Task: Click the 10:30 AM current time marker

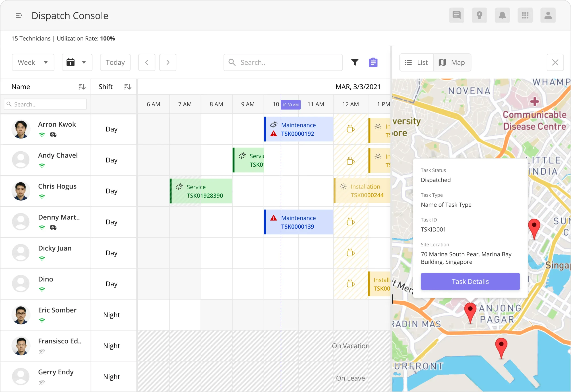Action: click(291, 105)
